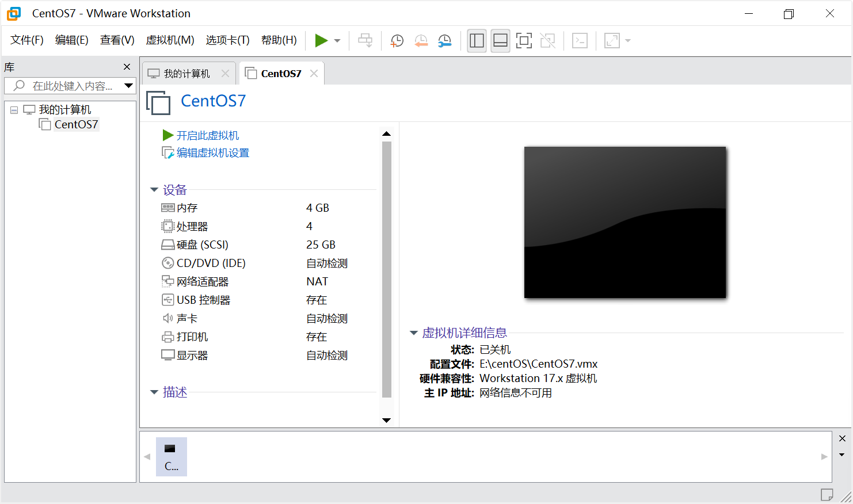Click the NAT network value
The image size is (853, 504).
coord(317,281)
